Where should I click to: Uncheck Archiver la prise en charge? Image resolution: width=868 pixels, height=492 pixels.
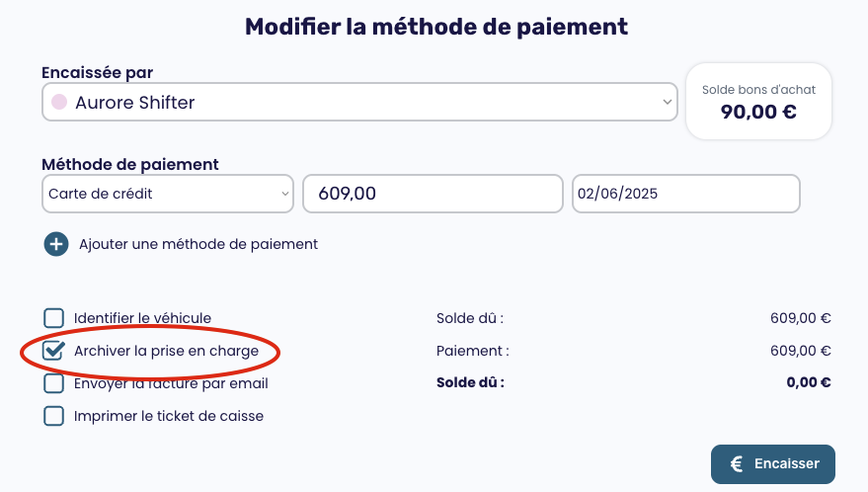pos(53,350)
